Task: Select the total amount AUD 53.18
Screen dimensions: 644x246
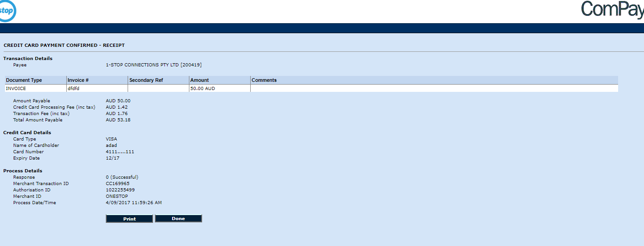Action: [118, 120]
